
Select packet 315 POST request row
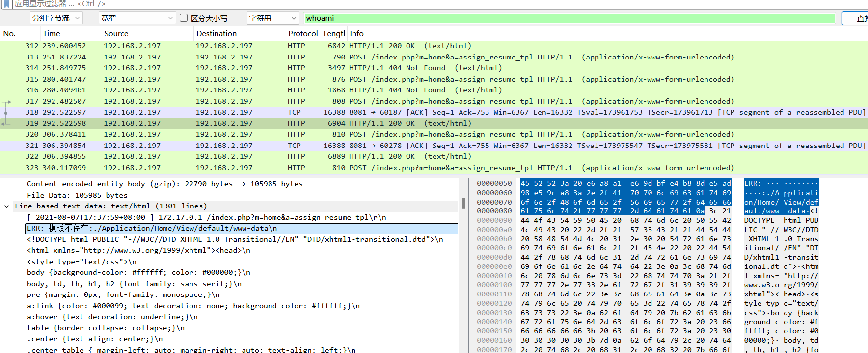pos(434,79)
